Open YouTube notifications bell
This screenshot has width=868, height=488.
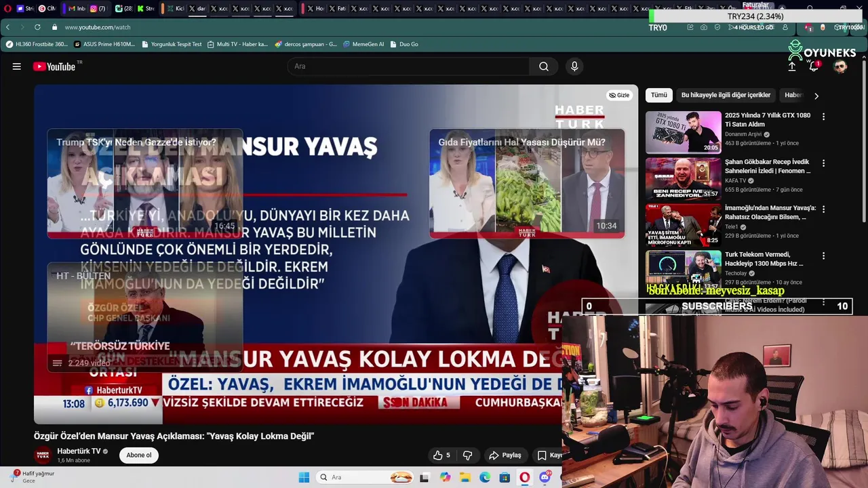pyautogui.click(x=814, y=66)
